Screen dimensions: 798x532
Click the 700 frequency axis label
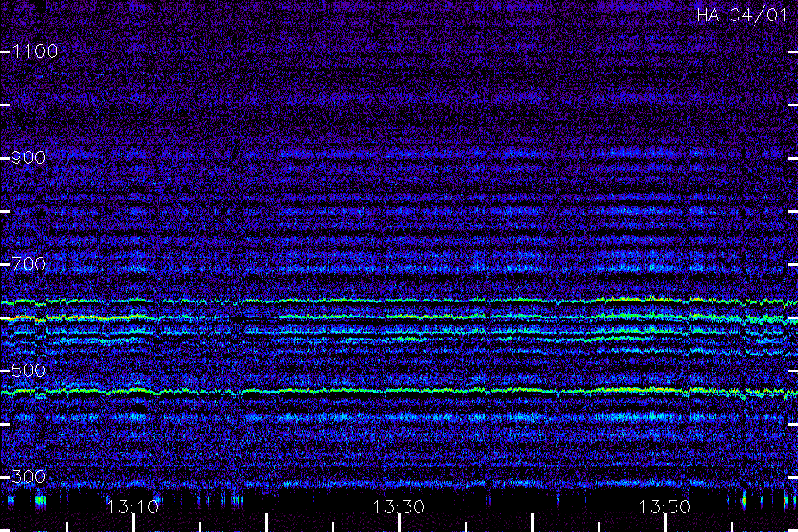28,264
